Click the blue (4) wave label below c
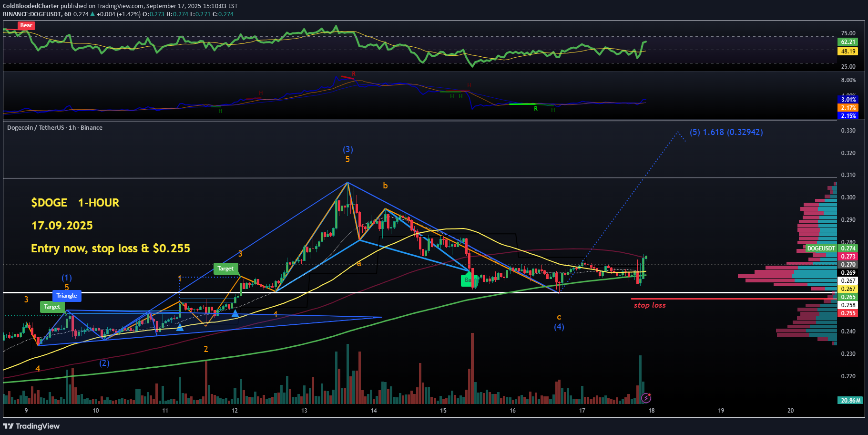The width and height of the screenshot is (868, 435). pos(559,327)
